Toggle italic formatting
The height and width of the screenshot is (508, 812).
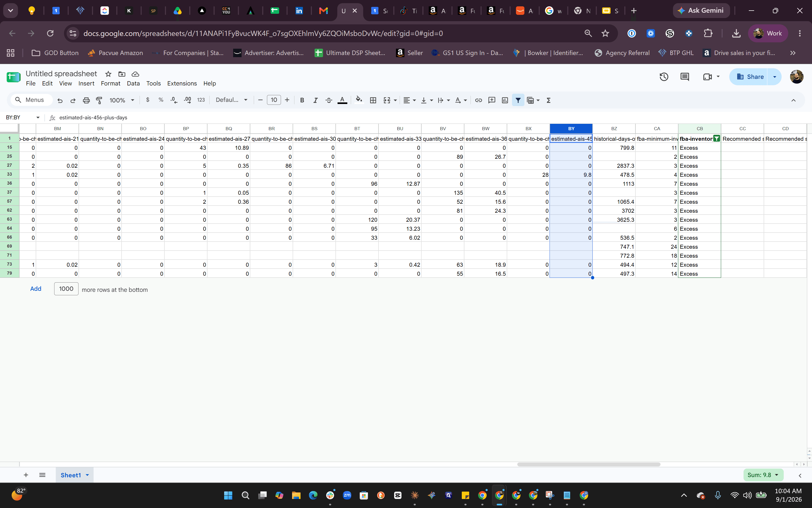point(315,100)
